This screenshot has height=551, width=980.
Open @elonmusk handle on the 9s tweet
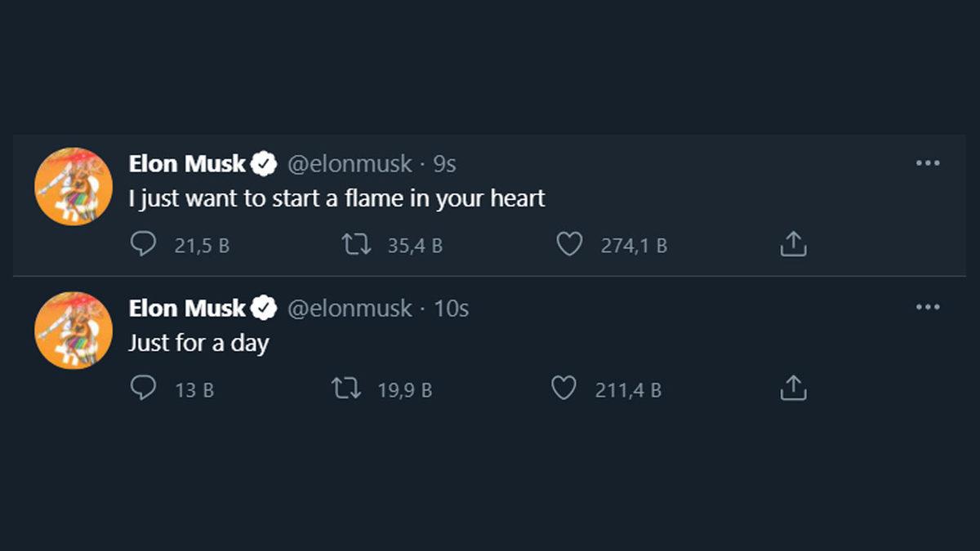point(350,164)
